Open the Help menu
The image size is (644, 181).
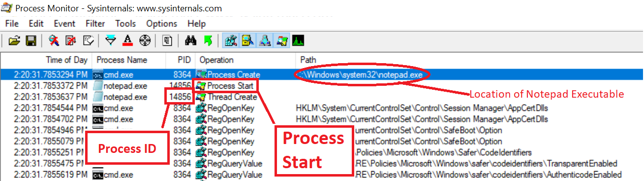196,24
